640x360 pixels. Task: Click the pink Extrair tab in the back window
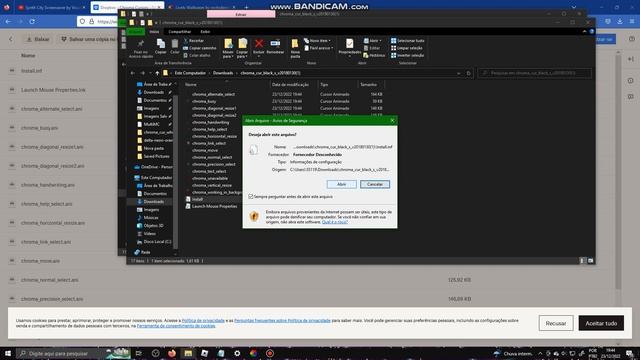point(241,14)
